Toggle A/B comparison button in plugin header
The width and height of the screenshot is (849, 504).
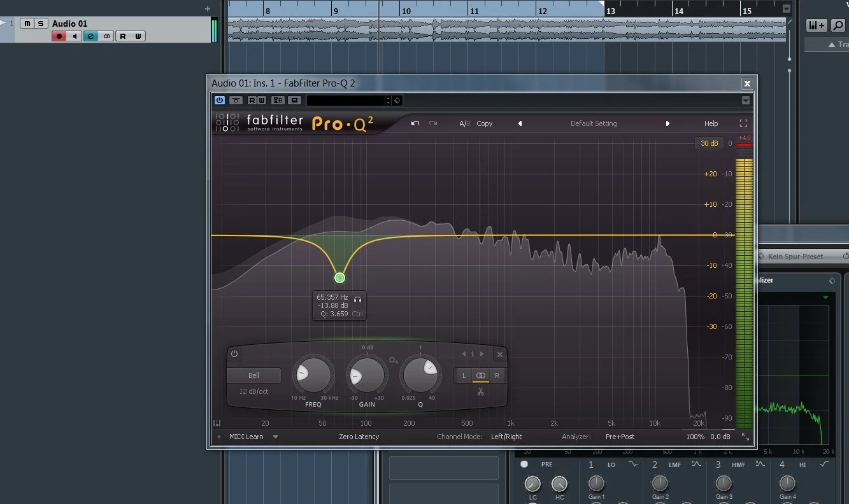click(278, 101)
